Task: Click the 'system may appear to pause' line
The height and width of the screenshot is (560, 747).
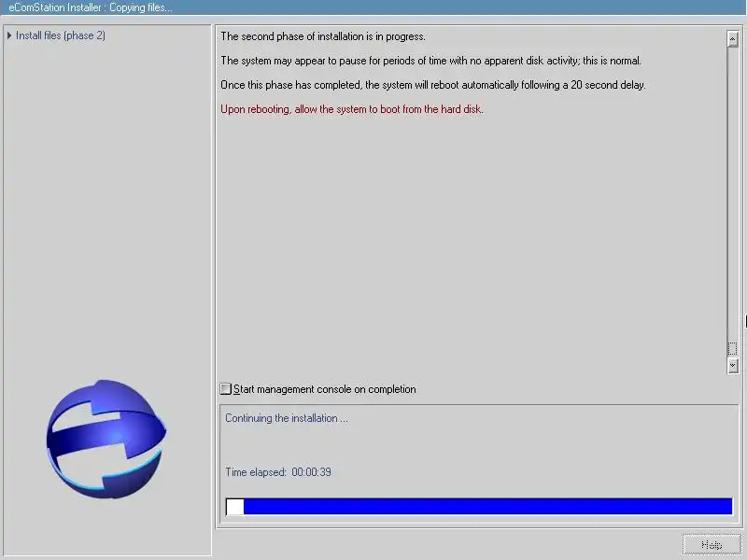Action: (x=431, y=61)
